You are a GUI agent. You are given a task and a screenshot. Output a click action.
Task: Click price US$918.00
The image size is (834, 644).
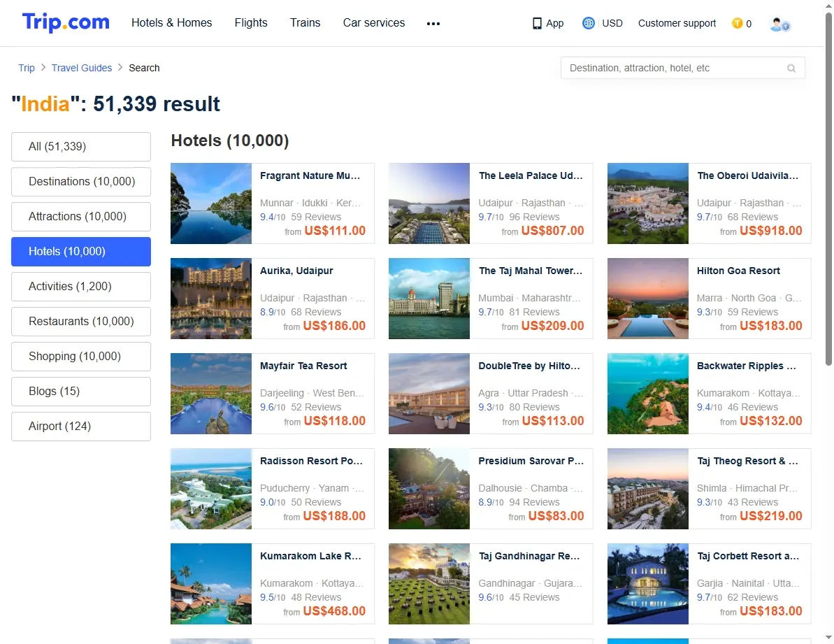(x=770, y=231)
